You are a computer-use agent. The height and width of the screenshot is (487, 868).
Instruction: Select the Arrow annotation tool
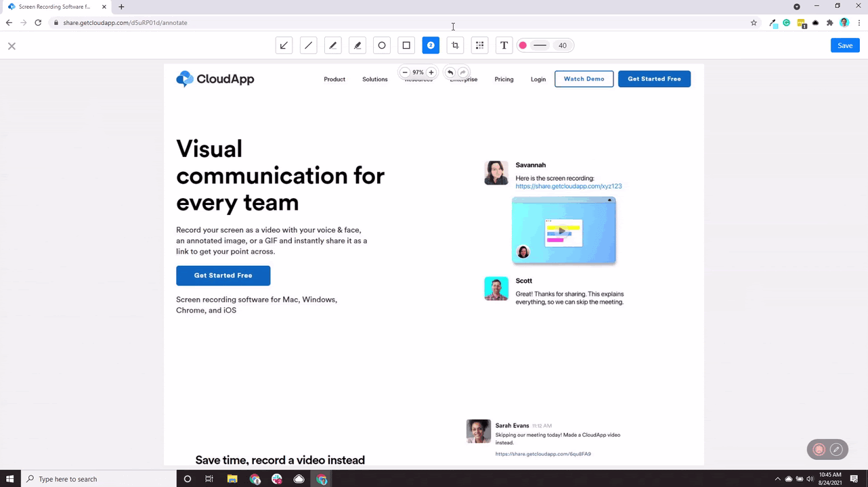(x=284, y=45)
